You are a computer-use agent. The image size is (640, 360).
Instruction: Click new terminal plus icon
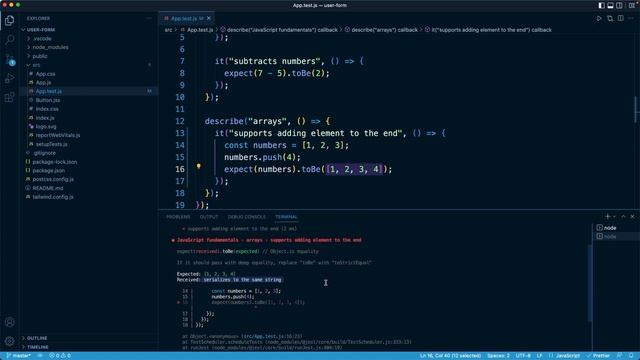[607, 216]
